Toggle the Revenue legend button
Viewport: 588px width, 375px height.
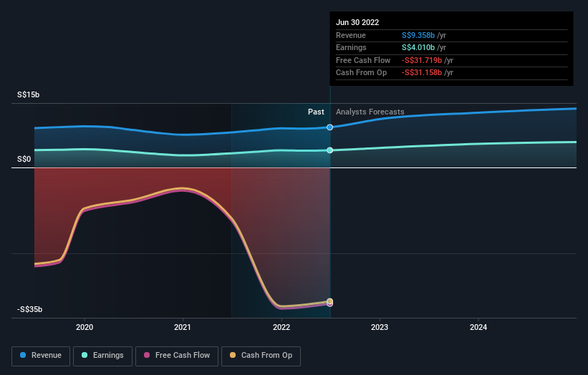[x=41, y=356]
